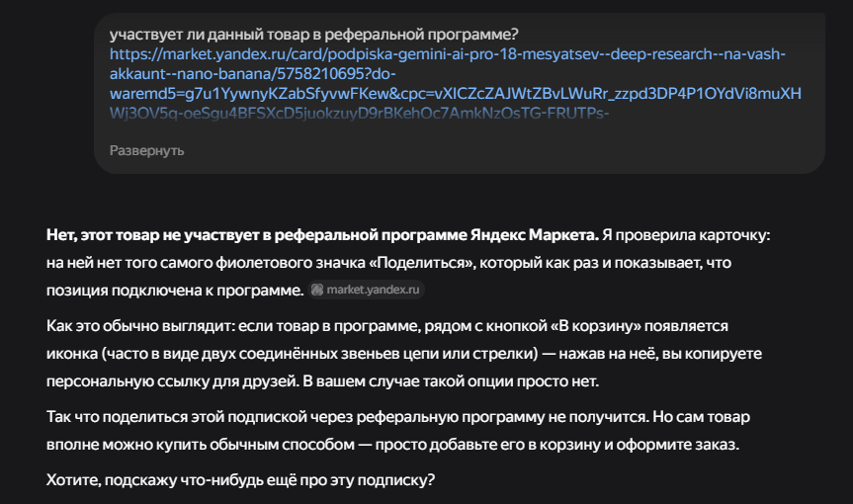Click the phrase Я проверила карточку

pyautogui.click(x=686, y=235)
